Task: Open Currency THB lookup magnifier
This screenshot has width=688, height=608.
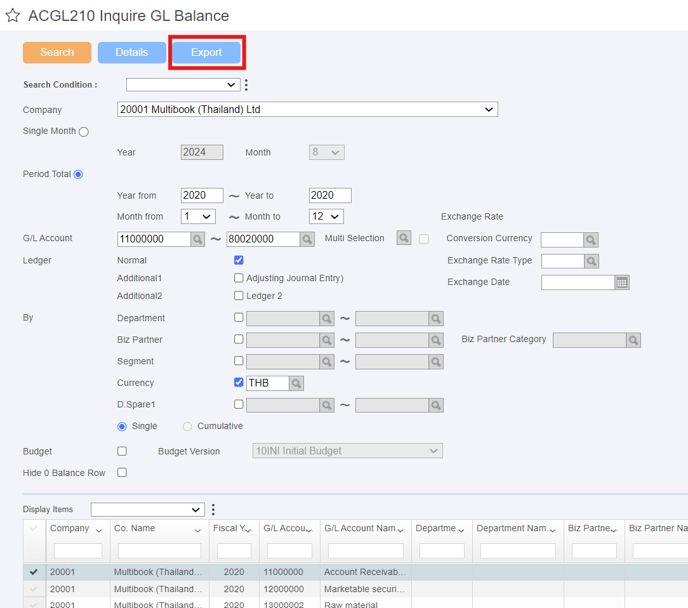Action: point(296,383)
